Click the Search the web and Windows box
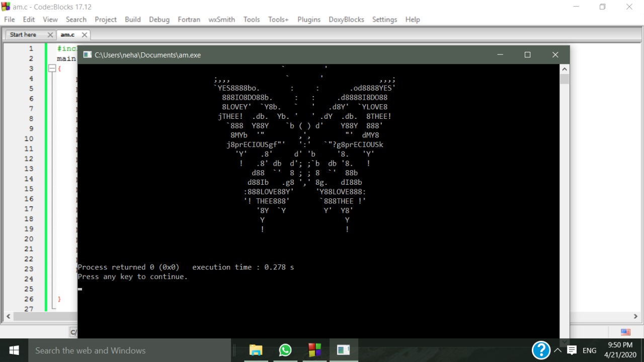 (130, 350)
